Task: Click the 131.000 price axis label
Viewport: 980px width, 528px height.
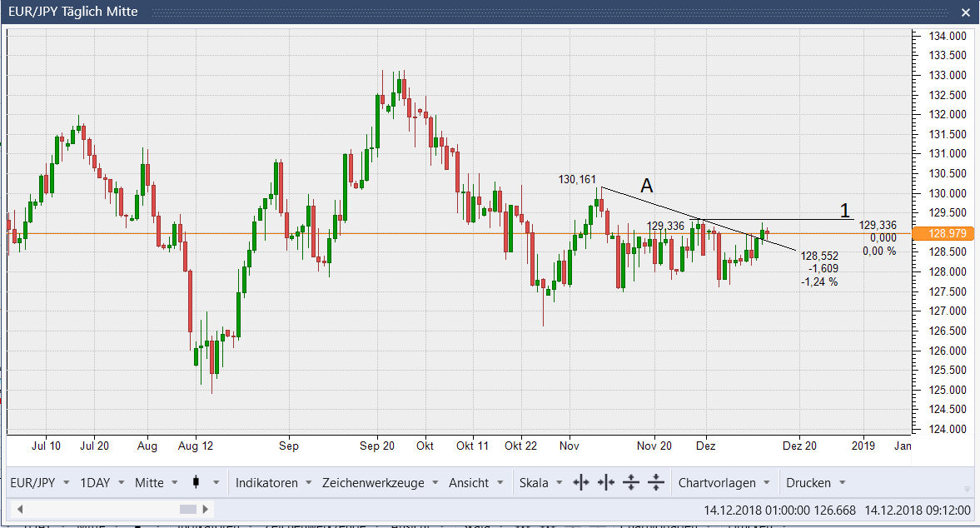Action: coord(947,154)
